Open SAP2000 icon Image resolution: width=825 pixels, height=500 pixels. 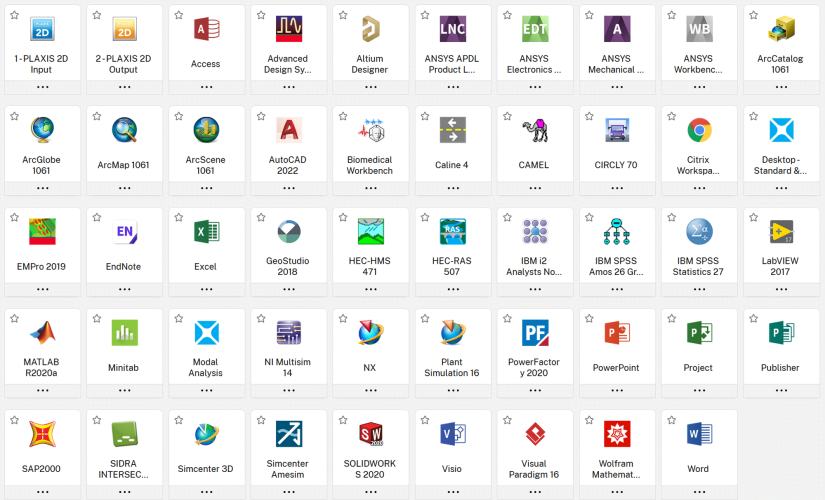point(42,434)
